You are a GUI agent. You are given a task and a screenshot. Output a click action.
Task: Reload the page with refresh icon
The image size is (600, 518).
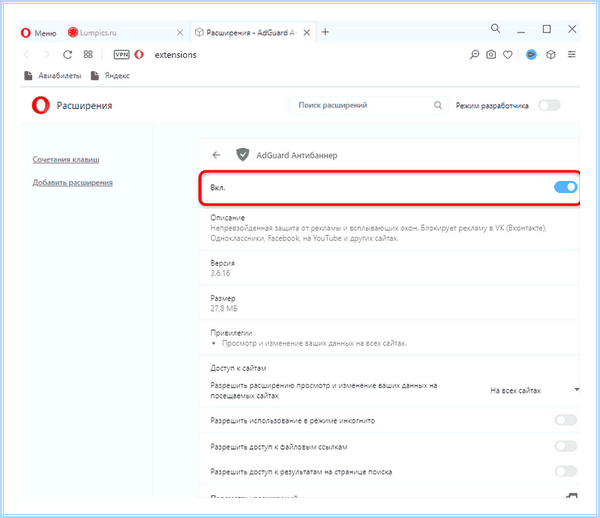68,55
